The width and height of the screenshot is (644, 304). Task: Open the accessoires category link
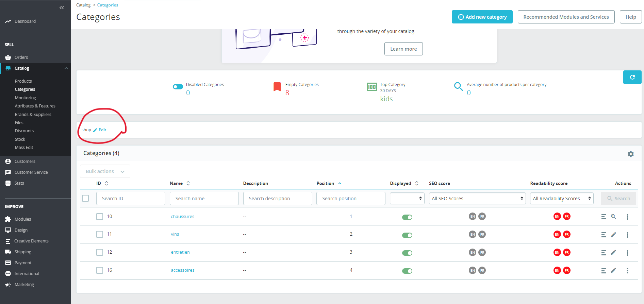(183, 270)
